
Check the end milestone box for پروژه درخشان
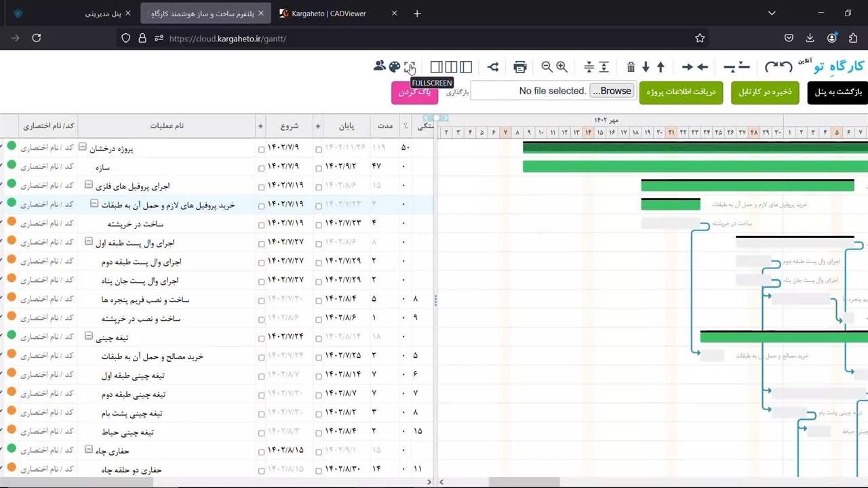click(x=319, y=149)
